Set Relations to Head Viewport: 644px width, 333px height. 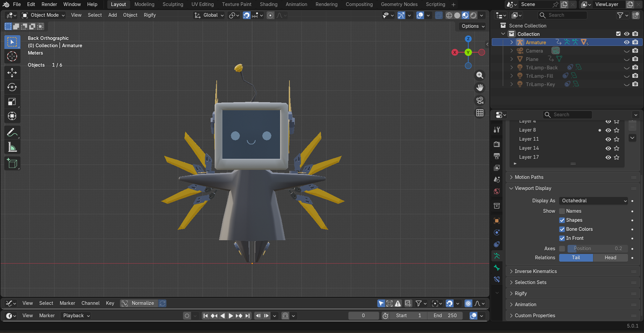610,258
